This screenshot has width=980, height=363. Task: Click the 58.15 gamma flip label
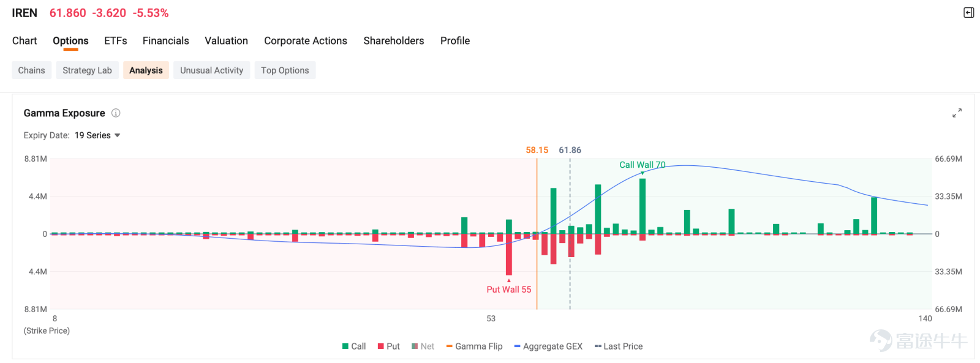[537, 150]
